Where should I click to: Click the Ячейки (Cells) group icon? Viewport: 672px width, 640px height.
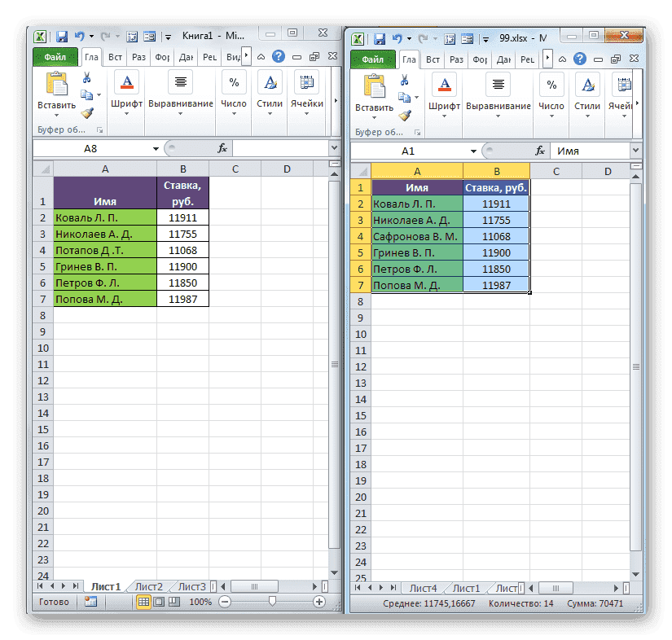[x=306, y=83]
